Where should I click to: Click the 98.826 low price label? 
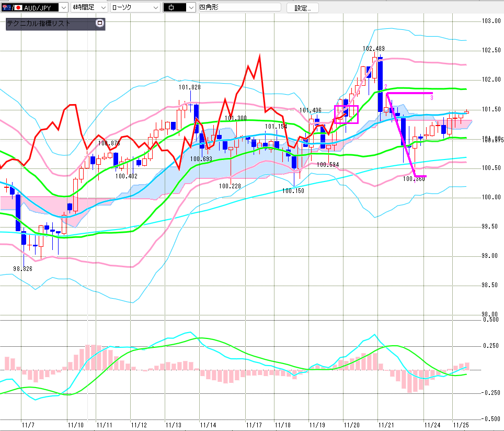click(x=24, y=268)
